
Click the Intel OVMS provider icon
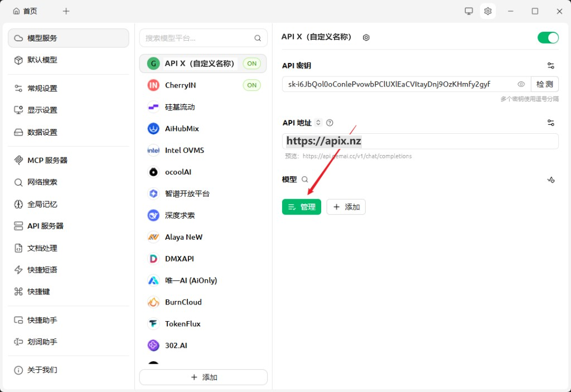[153, 150]
